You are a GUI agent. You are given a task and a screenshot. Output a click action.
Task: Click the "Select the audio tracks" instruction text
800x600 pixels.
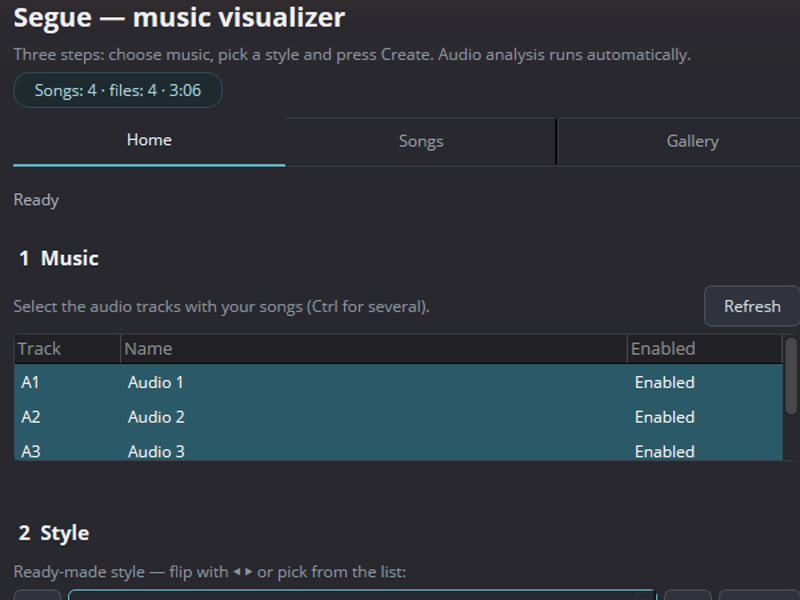221,307
